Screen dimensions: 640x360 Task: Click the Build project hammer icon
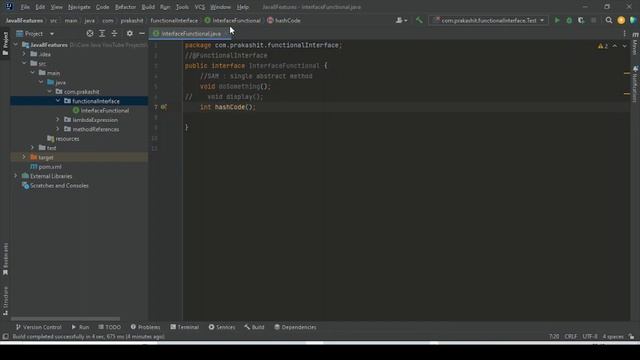(419, 20)
